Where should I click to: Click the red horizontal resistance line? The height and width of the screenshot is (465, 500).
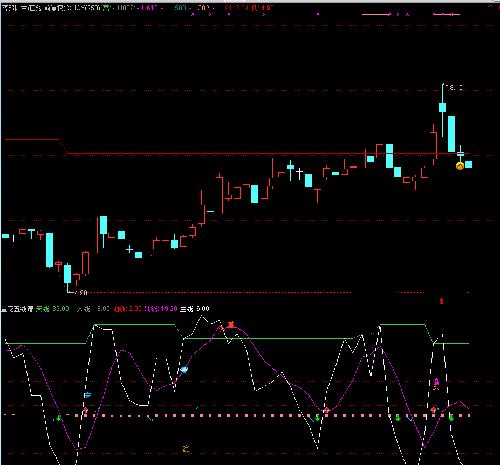point(267,154)
